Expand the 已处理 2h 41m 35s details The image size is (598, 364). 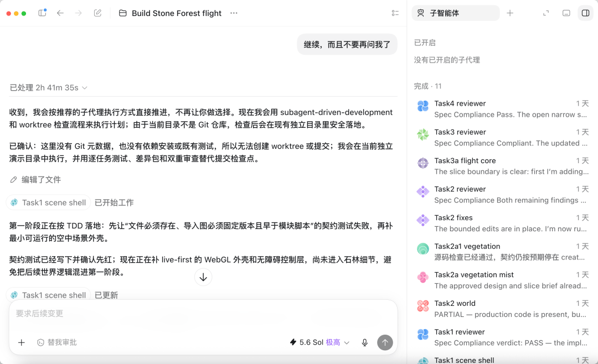pyautogui.click(x=48, y=87)
